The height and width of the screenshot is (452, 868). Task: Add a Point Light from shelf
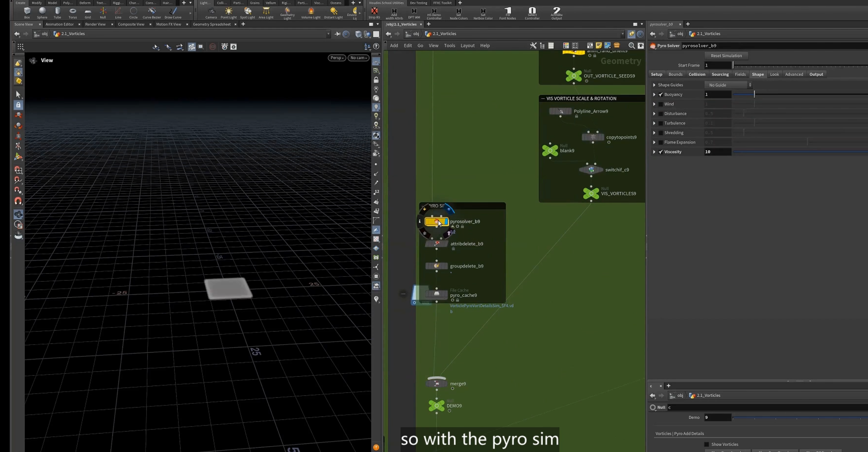click(228, 13)
